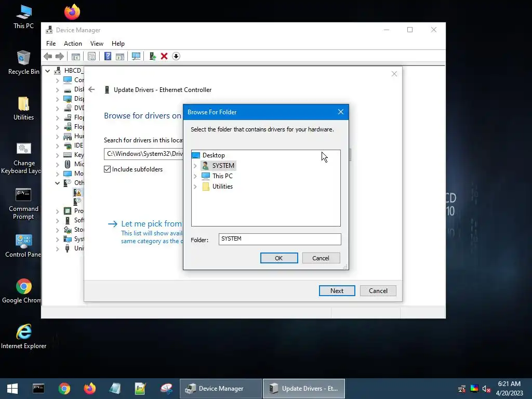Click the driver search location path field
This screenshot has width=532, height=399.
[x=144, y=154]
